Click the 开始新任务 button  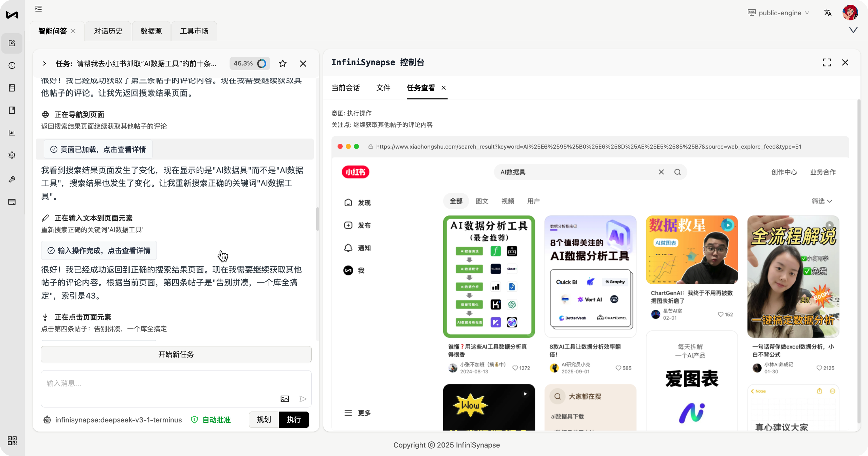(x=176, y=354)
